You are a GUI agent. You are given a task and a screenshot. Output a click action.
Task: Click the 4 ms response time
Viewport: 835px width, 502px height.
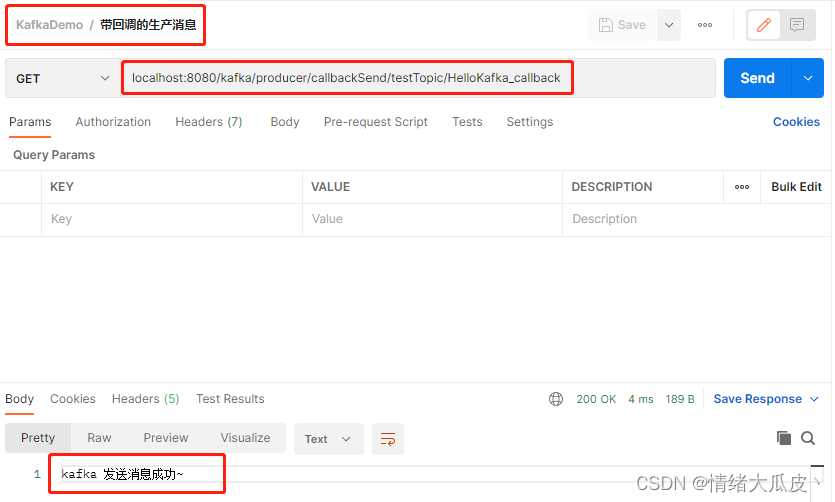click(x=641, y=399)
